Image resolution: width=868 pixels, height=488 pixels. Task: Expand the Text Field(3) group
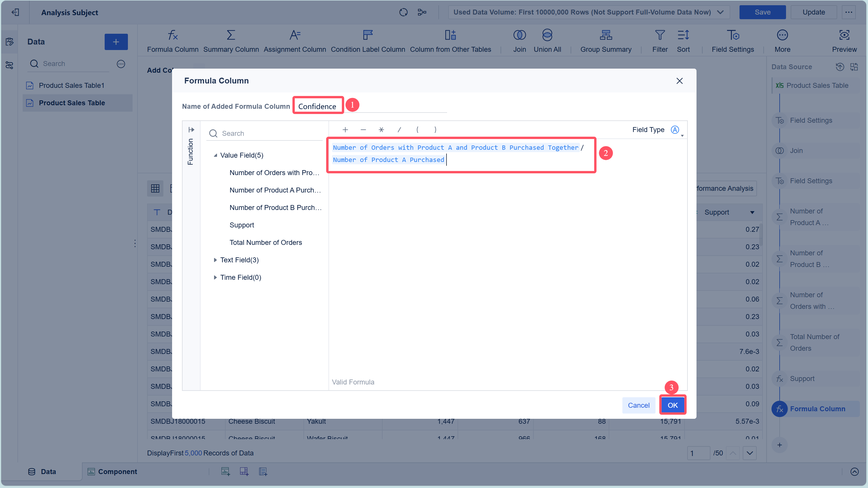click(x=215, y=260)
